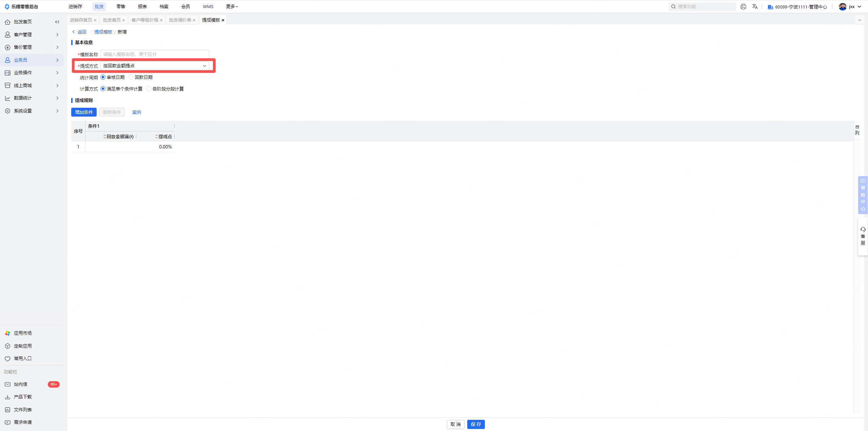
Task: Open the 提成方式 dropdown
Action: coord(155,66)
